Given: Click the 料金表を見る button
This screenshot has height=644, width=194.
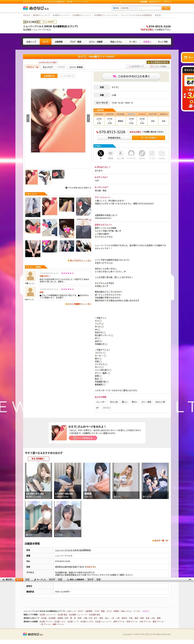Looking at the screenshot, I should (x=114, y=138).
